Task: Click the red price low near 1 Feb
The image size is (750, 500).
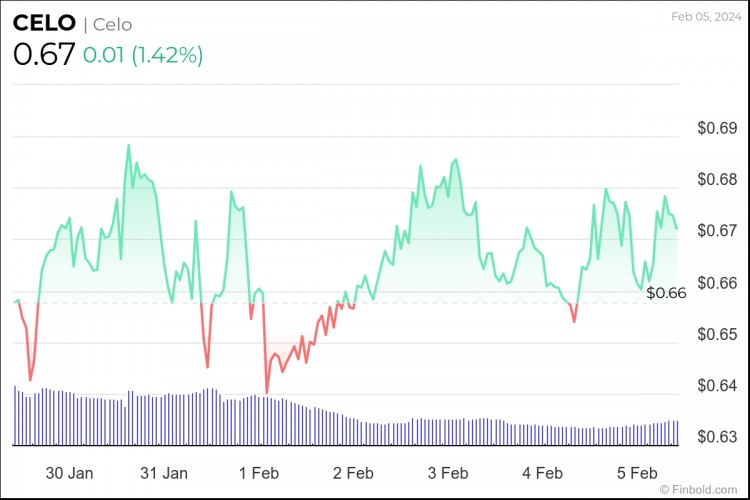Action: [x=267, y=391]
